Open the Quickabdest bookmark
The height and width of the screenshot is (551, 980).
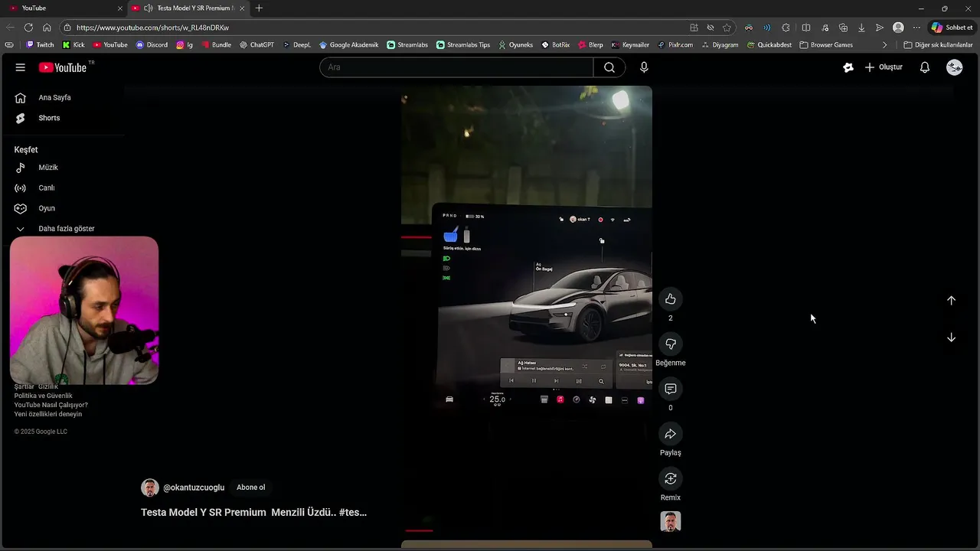pyautogui.click(x=769, y=45)
